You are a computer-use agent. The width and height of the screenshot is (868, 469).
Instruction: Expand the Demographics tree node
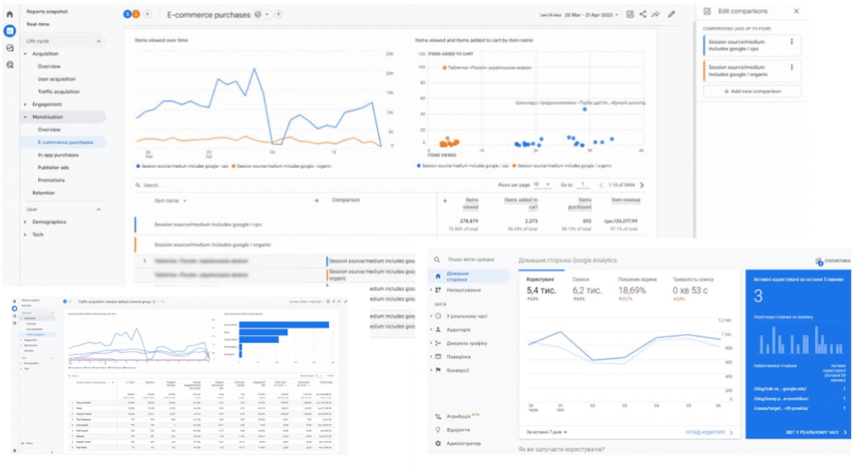[25, 222]
